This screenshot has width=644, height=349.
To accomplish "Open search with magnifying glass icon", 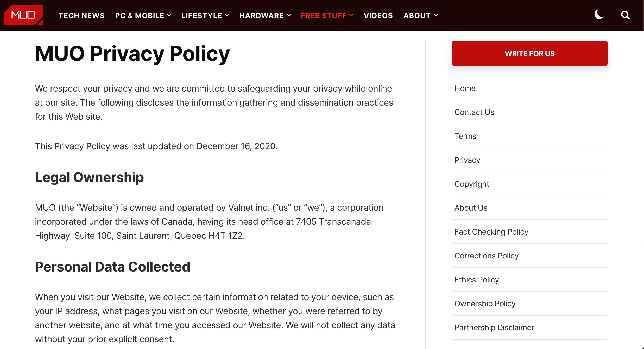I will coord(625,15).
